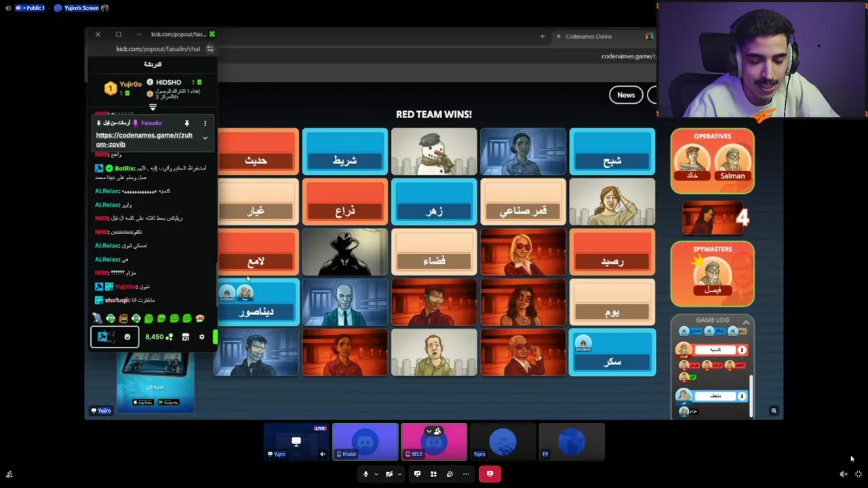Click the News button in Codenames
The width and height of the screenshot is (868, 488).
point(626,95)
